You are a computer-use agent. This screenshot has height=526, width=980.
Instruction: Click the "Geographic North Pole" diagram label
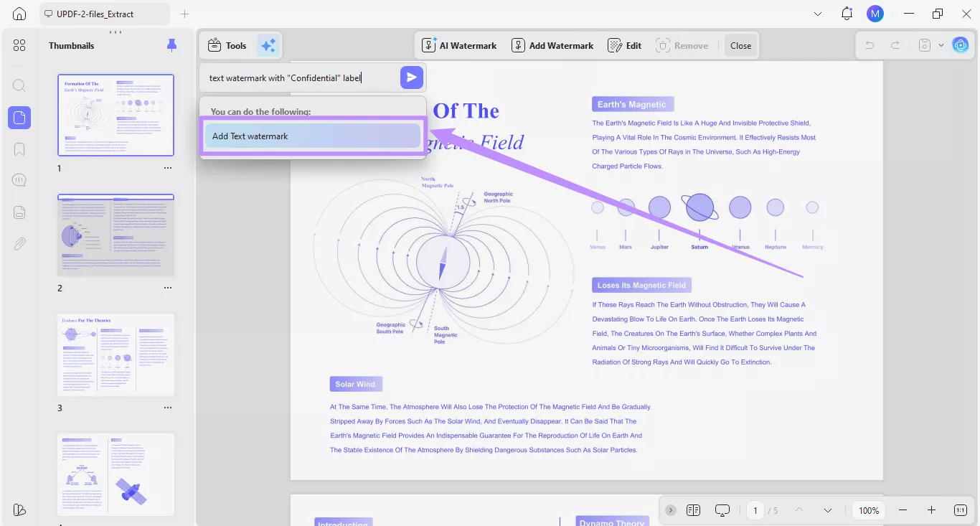(498, 197)
